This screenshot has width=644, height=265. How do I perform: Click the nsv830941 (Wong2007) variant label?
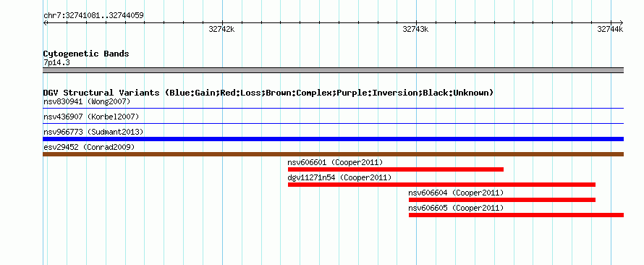(x=87, y=101)
